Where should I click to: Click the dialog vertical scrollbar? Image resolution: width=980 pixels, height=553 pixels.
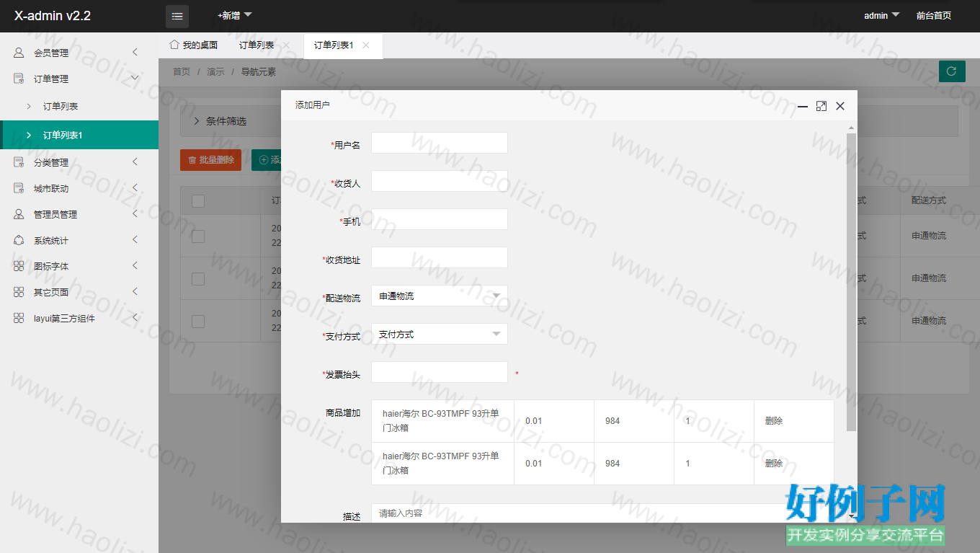pos(852,282)
